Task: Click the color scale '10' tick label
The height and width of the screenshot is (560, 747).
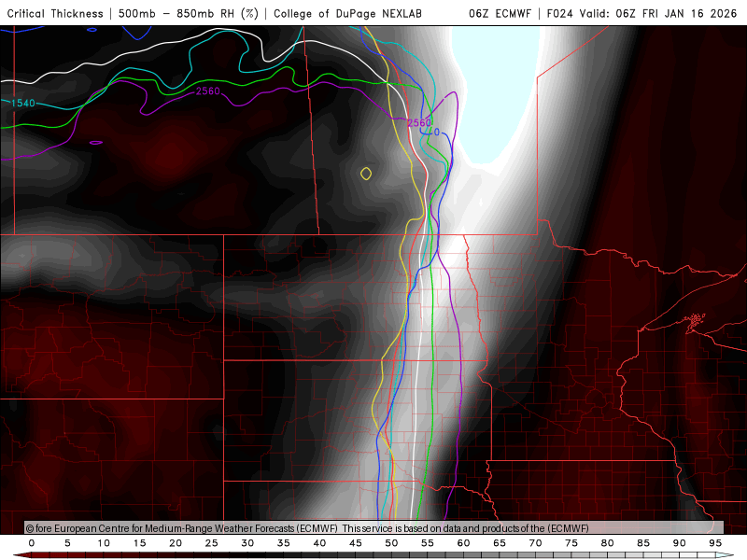Action: pos(104,543)
